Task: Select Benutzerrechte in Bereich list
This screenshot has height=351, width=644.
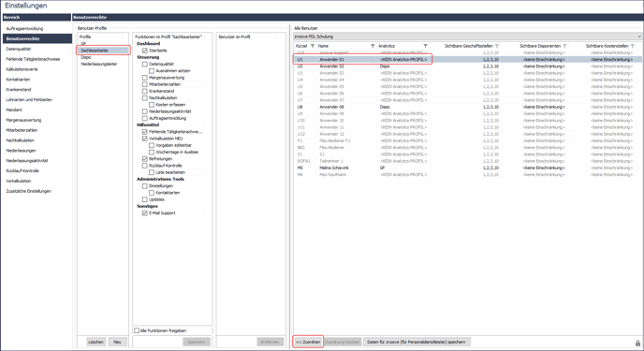Action: (x=37, y=38)
